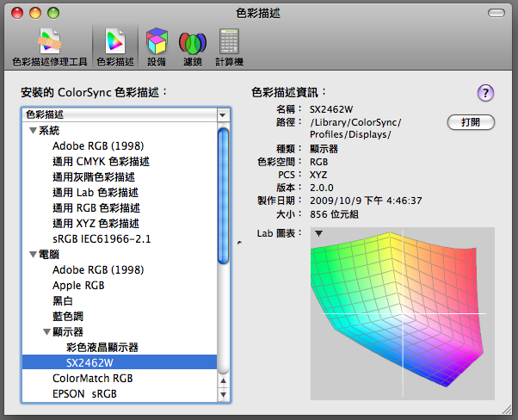Select 通用灰階色彩描述 profile
This screenshot has height=420, width=518.
[x=94, y=177]
